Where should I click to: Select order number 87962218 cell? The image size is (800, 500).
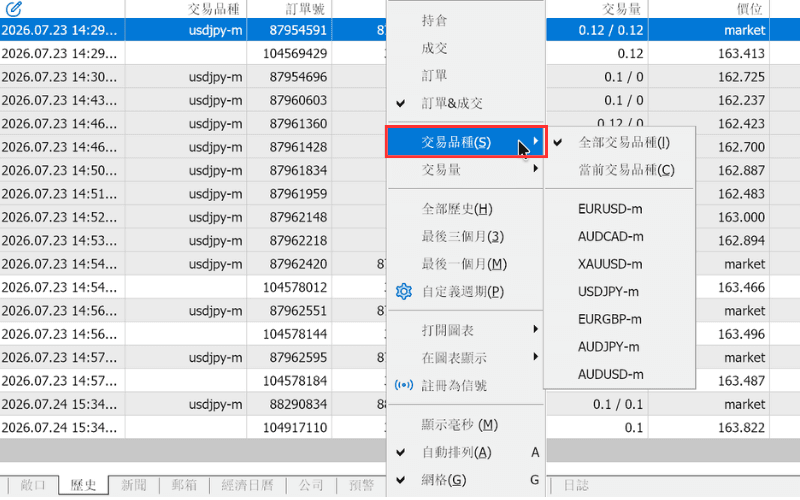pos(298,241)
